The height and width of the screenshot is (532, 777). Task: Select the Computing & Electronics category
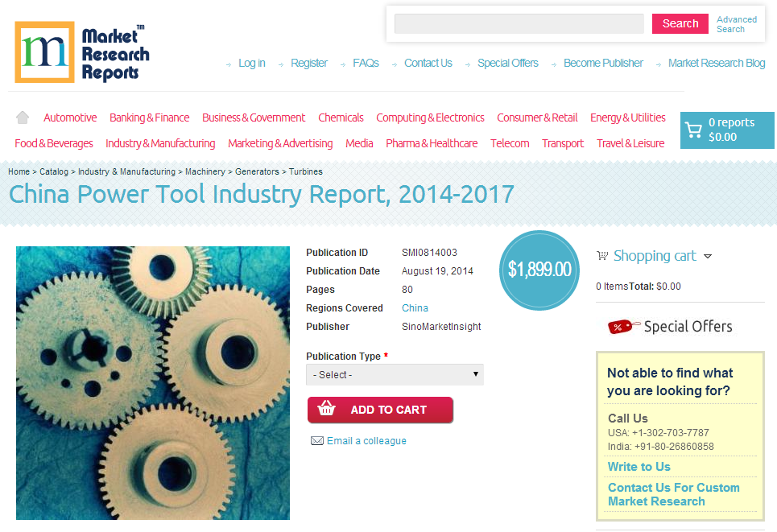tap(430, 118)
